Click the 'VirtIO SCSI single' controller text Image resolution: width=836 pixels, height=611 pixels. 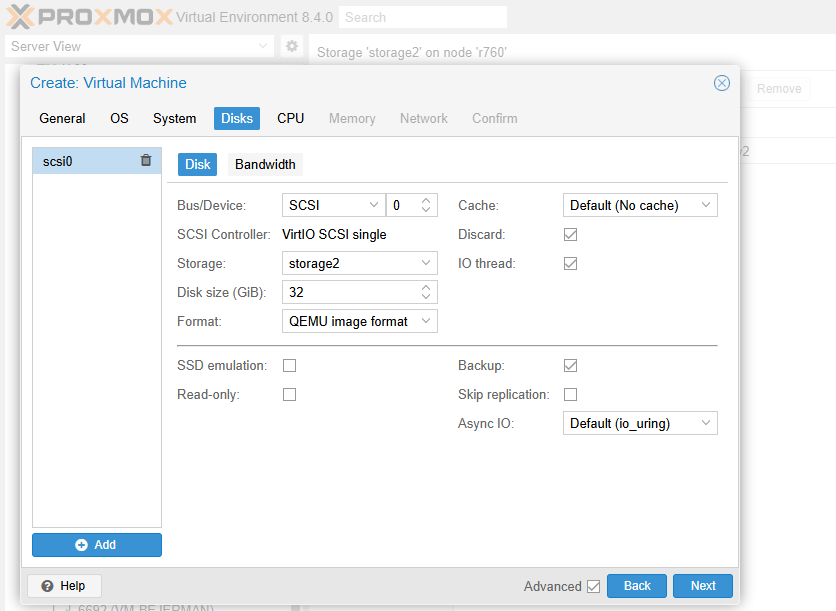(x=334, y=235)
